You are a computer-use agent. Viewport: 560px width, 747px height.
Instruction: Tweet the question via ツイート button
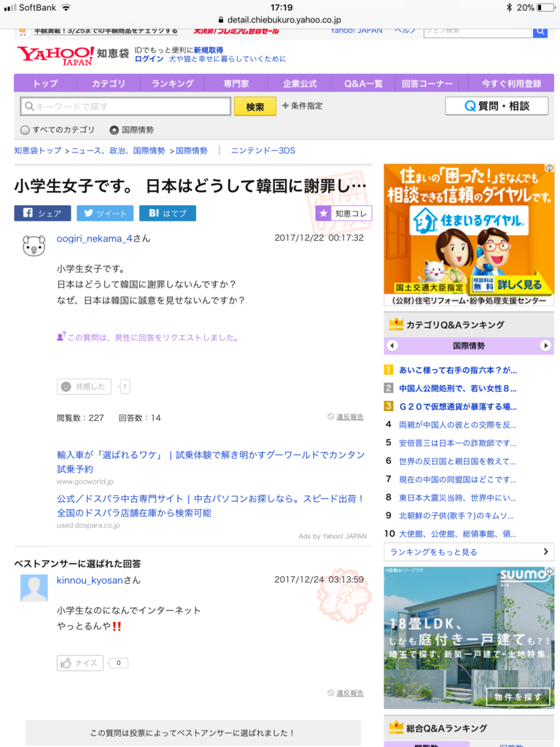[105, 214]
